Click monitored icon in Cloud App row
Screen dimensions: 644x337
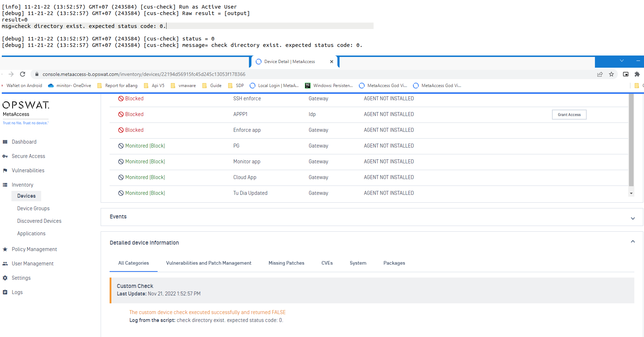pyautogui.click(x=121, y=177)
